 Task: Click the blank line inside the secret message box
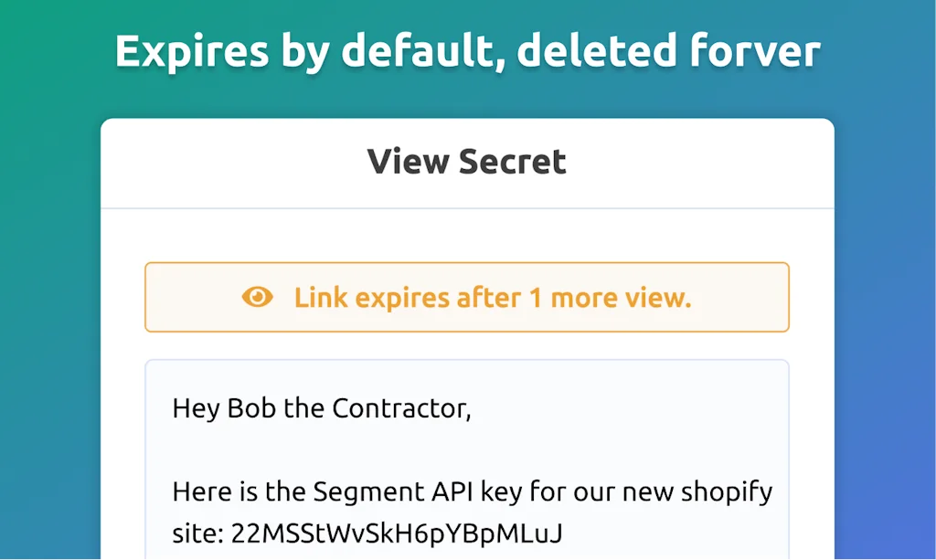(466, 450)
